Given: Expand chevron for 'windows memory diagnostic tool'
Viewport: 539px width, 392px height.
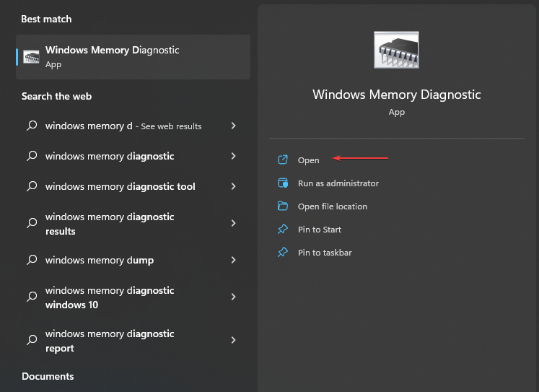Looking at the screenshot, I should point(233,186).
